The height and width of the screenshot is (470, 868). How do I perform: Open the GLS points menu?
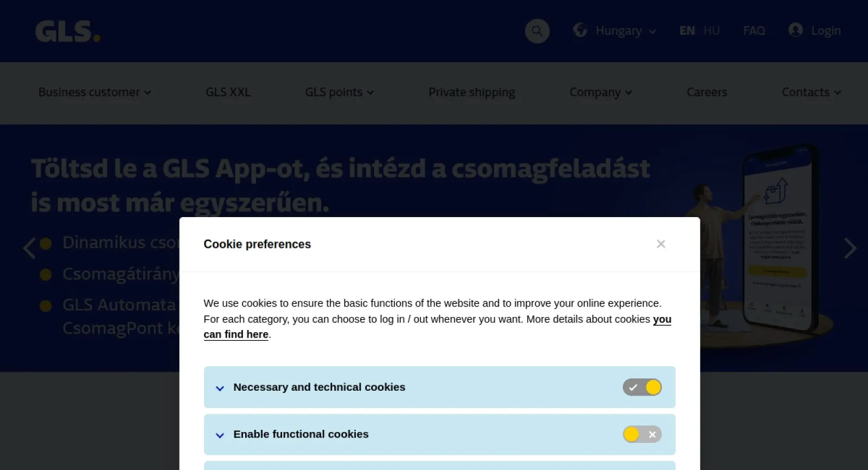[339, 92]
